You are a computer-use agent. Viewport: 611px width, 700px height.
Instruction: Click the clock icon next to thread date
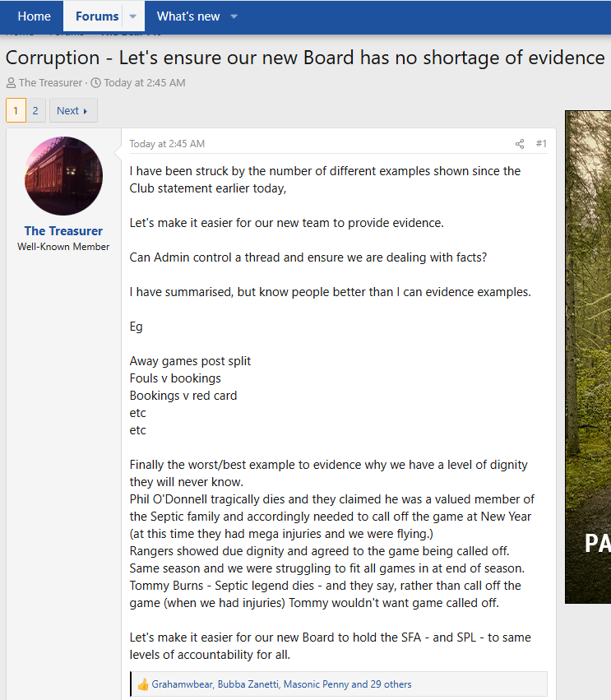coord(96,83)
